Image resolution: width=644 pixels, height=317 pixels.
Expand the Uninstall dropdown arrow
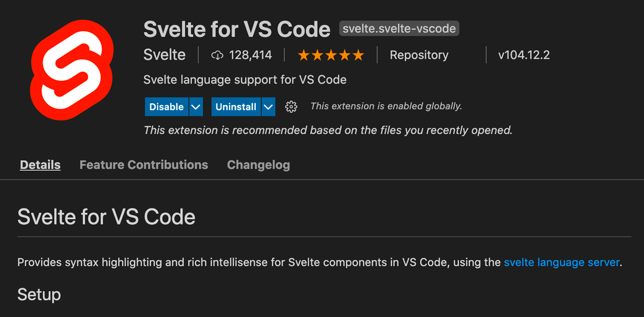tap(268, 107)
